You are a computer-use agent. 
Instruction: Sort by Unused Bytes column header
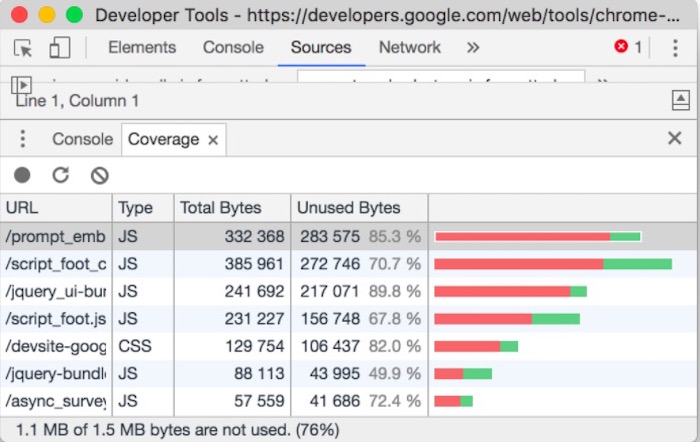359,208
